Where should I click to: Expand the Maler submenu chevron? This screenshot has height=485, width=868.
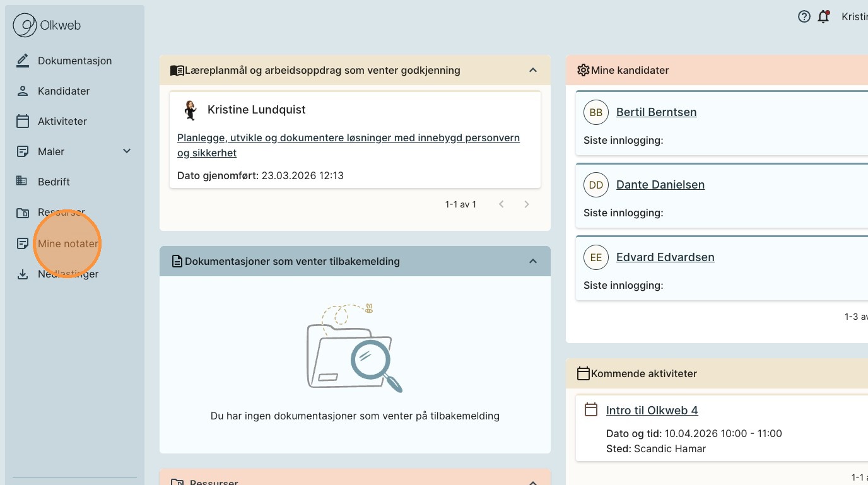(x=127, y=151)
